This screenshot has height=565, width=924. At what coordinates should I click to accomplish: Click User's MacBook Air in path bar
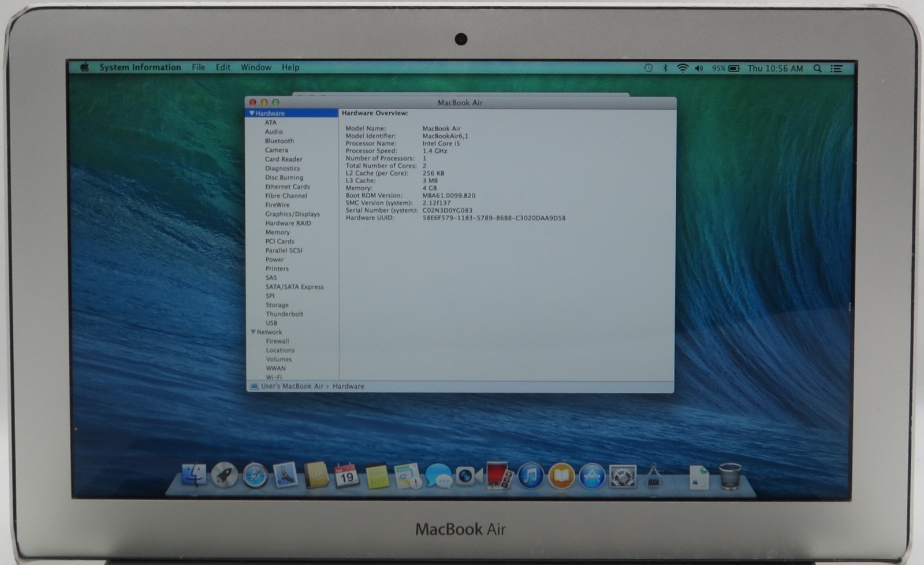tap(287, 386)
